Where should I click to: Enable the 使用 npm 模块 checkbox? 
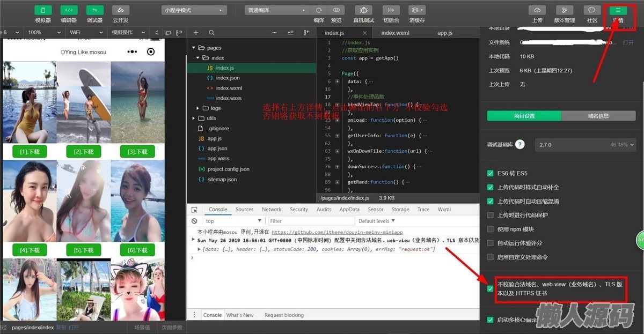coord(490,229)
